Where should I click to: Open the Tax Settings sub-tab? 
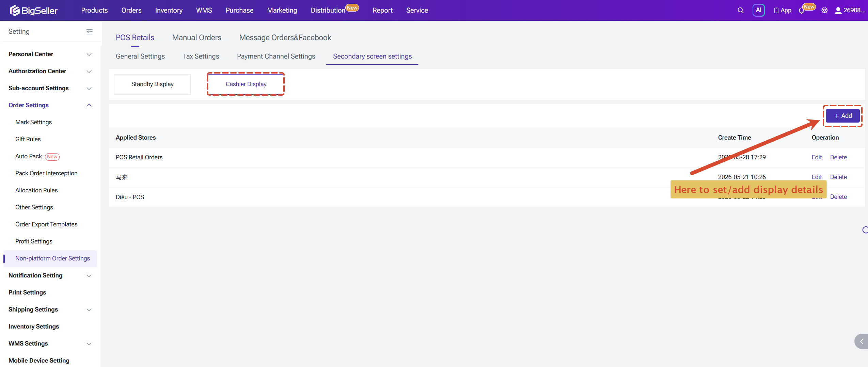(x=201, y=56)
